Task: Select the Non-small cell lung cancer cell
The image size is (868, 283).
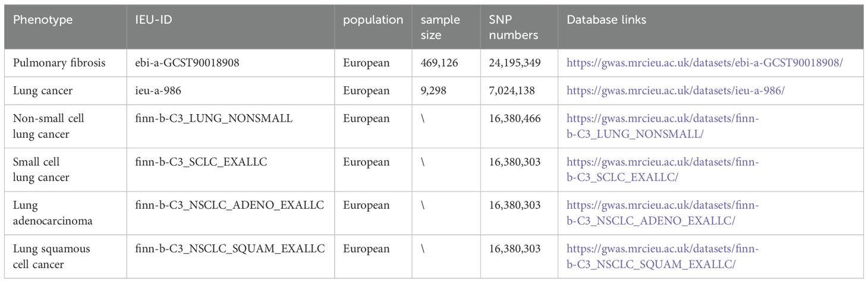Action: tap(49, 127)
